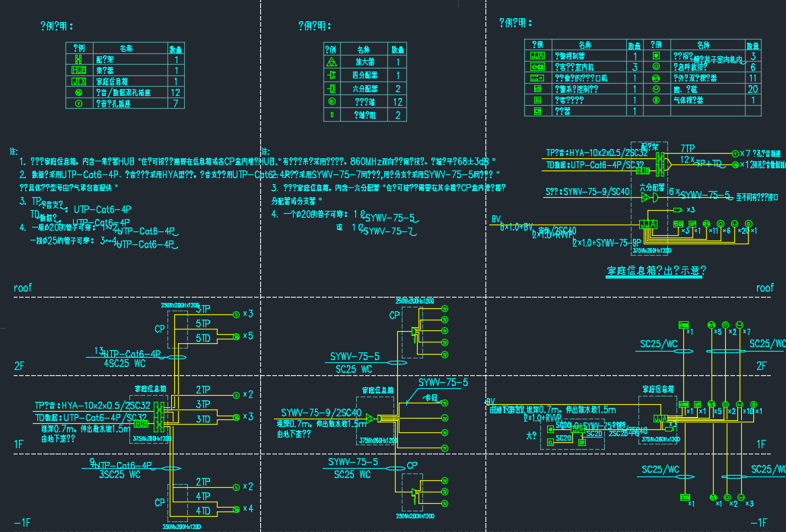
Task: Click the x6 count in the top-right schematic
Action: click(727, 231)
